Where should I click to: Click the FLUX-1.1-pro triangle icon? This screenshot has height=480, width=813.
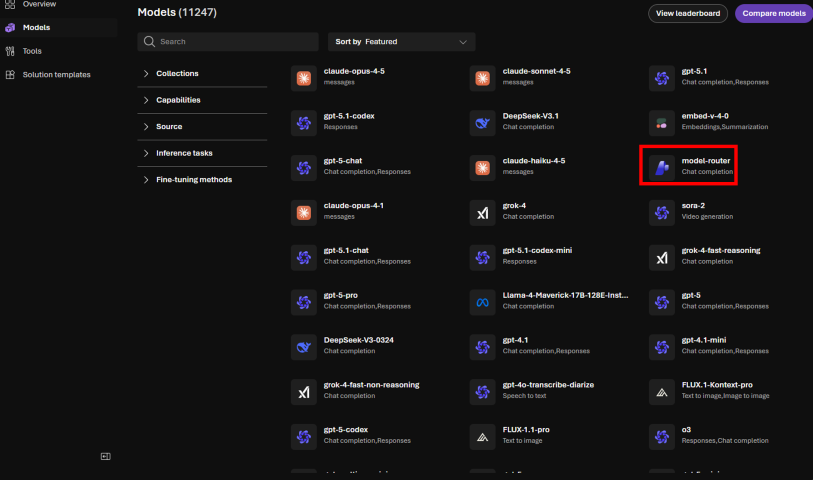[483, 436]
